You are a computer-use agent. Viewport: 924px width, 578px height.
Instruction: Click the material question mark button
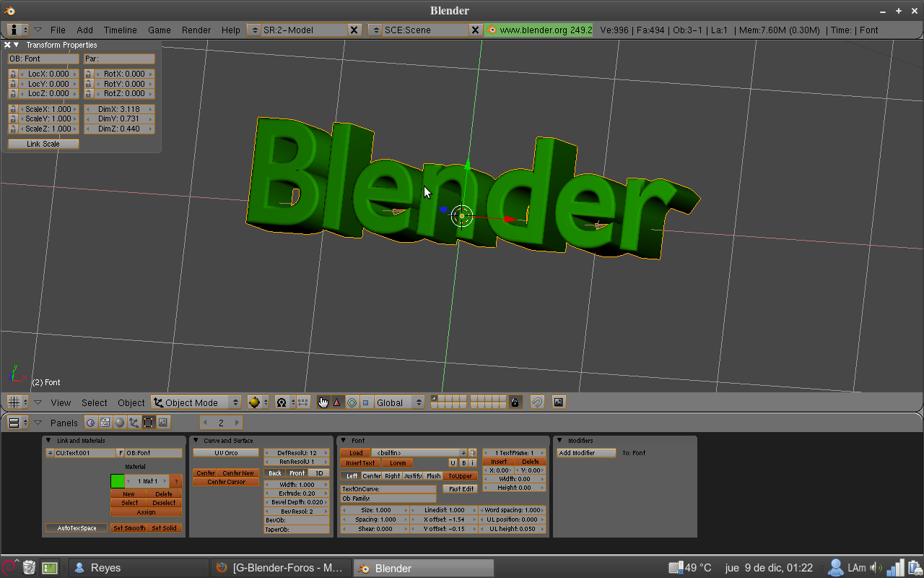[175, 481]
